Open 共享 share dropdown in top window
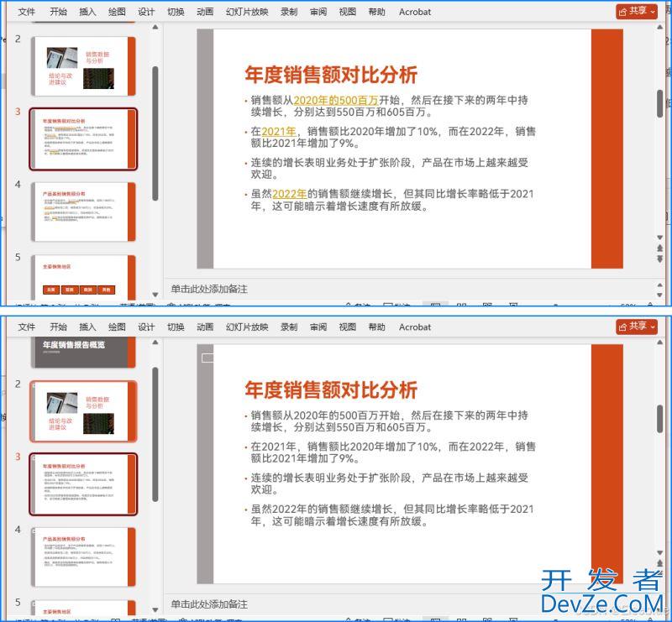Viewport: 672px width, 622px height. coord(637,11)
